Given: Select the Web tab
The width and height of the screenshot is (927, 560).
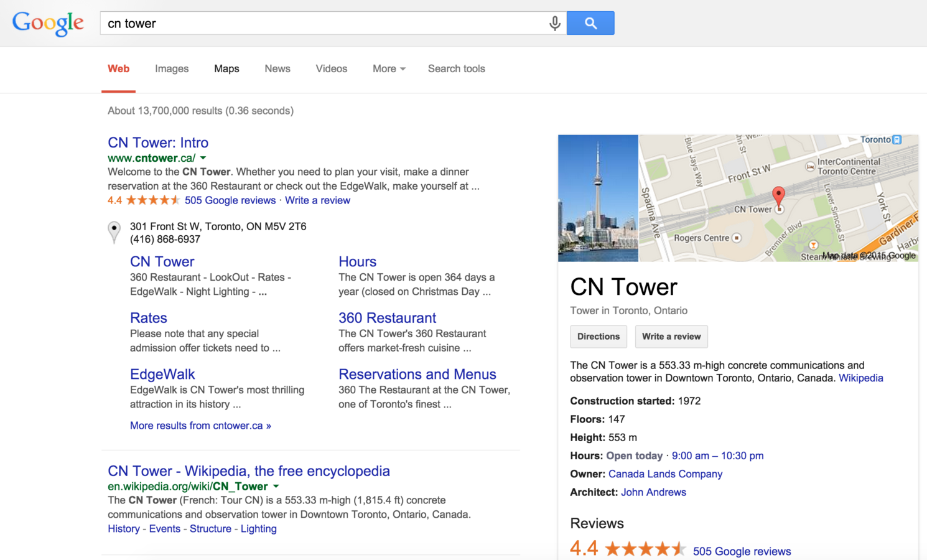Looking at the screenshot, I should tap(118, 68).
